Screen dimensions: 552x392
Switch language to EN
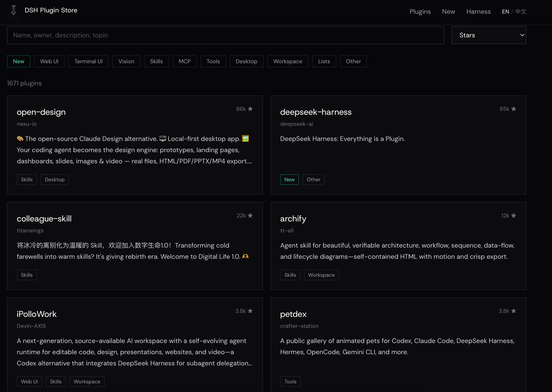pos(505,12)
